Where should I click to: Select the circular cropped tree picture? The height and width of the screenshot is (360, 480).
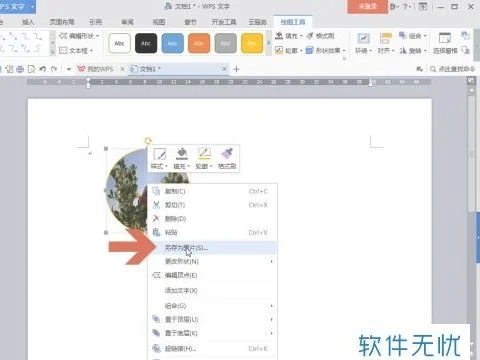pos(127,192)
